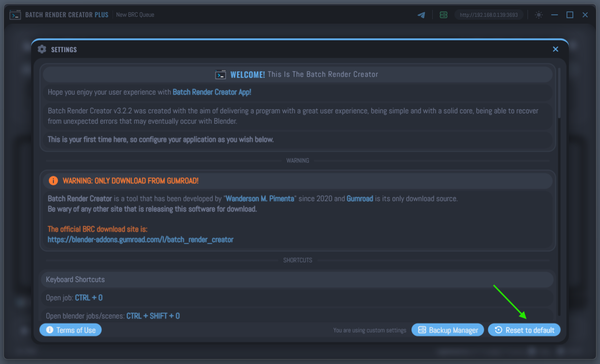Click 'You are using custom settings' text

(x=370, y=330)
